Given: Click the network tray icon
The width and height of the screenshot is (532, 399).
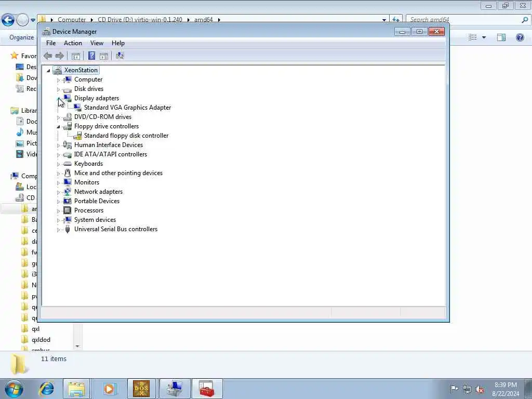Looking at the screenshot, I should (x=467, y=389).
